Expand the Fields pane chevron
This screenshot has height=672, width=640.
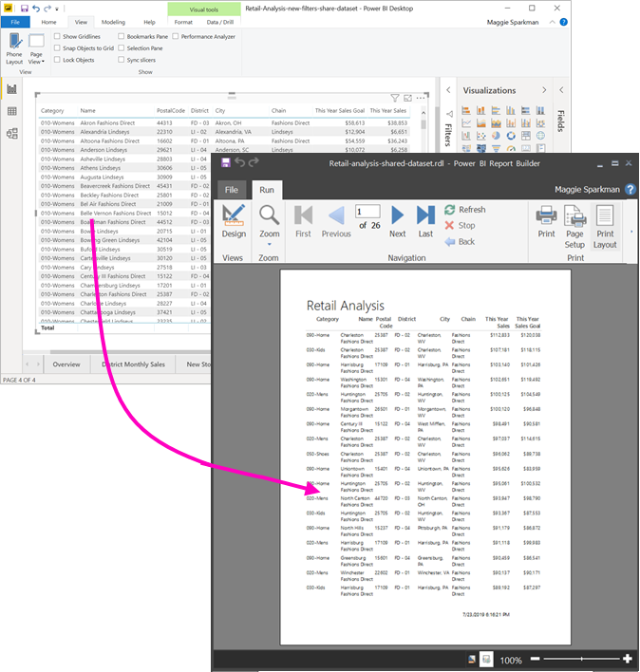(561, 90)
